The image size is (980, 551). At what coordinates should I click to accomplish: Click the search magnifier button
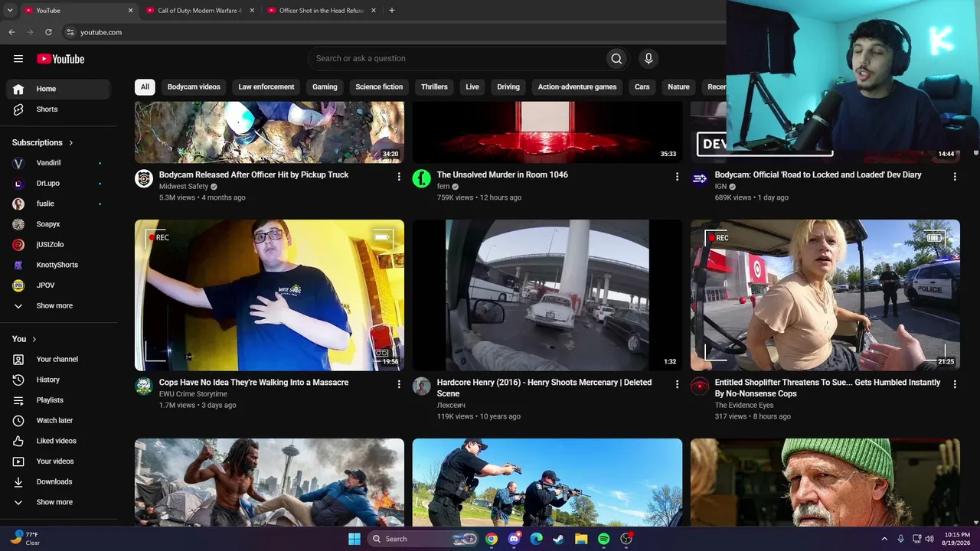[616, 59]
